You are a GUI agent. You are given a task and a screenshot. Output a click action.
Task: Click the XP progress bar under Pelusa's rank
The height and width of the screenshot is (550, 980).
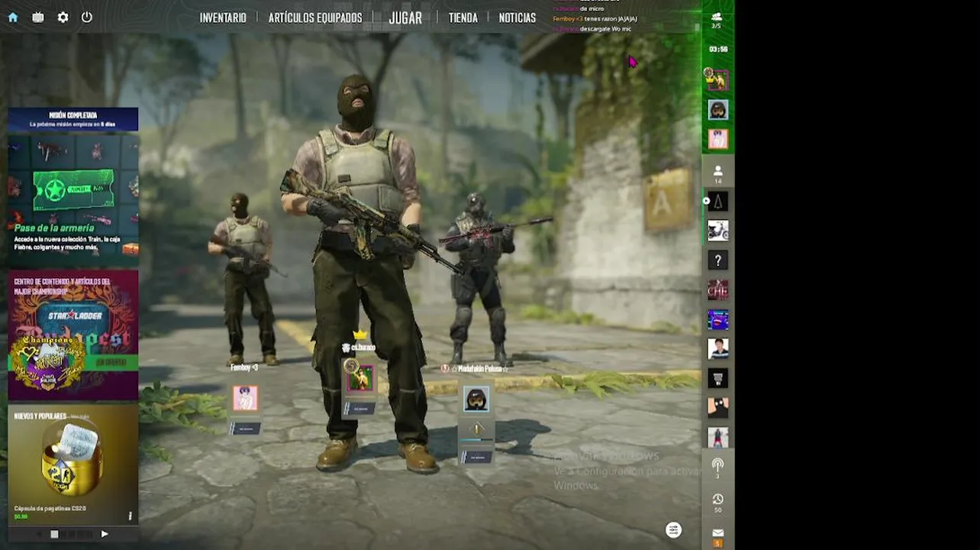(476, 441)
